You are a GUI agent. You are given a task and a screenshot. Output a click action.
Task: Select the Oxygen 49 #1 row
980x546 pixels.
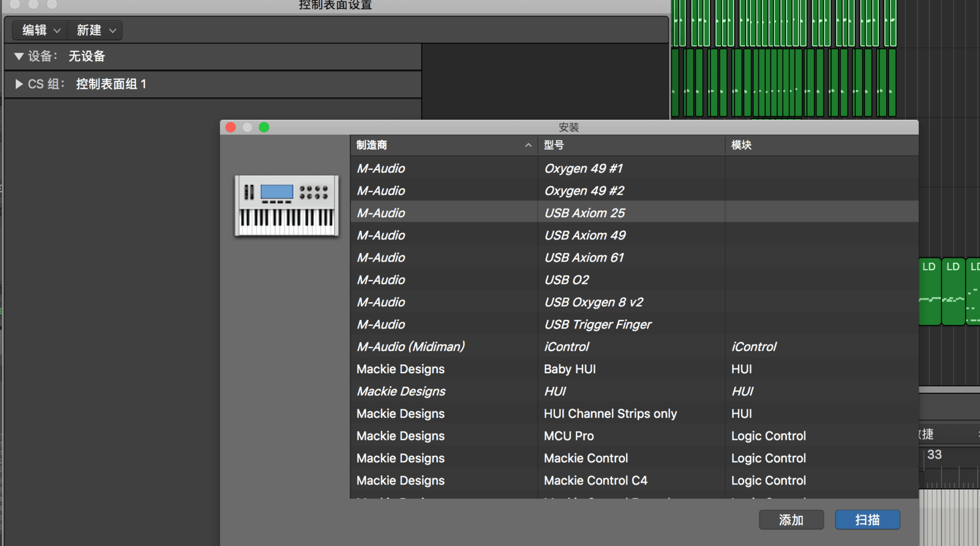point(634,169)
